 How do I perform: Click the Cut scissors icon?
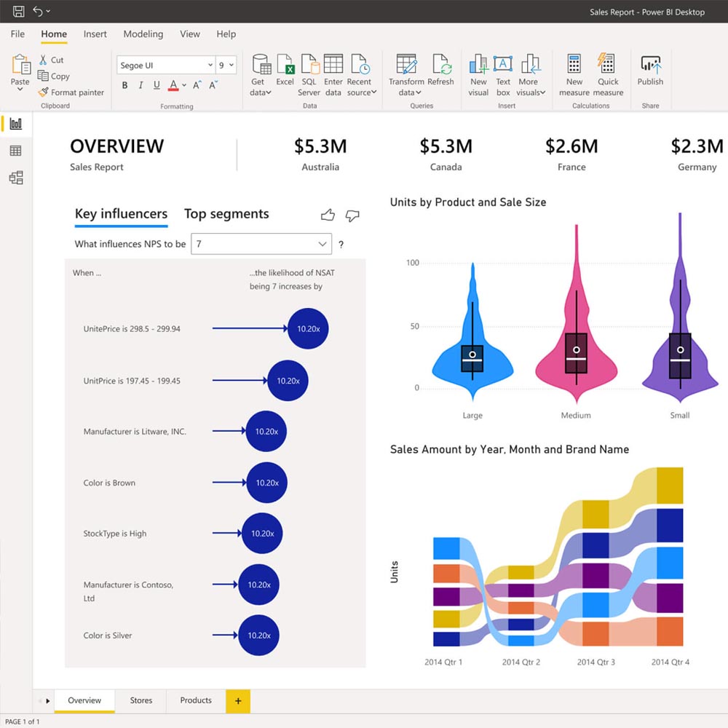pyautogui.click(x=43, y=60)
